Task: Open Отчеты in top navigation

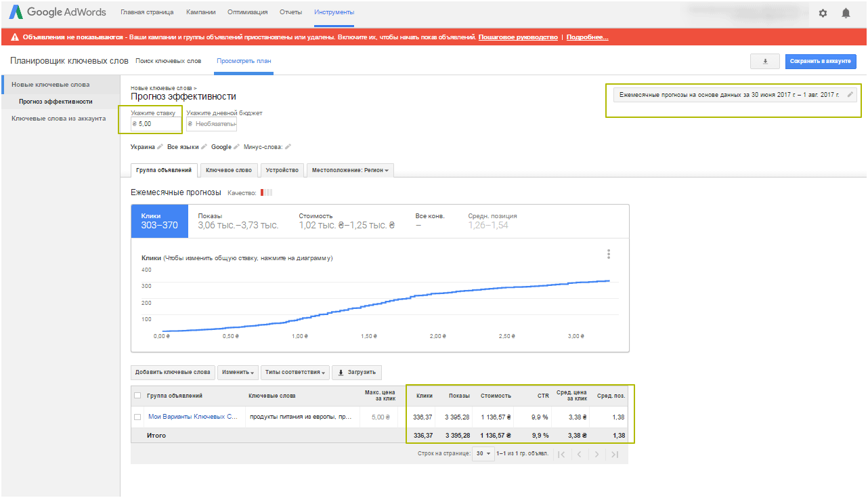Action: click(x=290, y=12)
